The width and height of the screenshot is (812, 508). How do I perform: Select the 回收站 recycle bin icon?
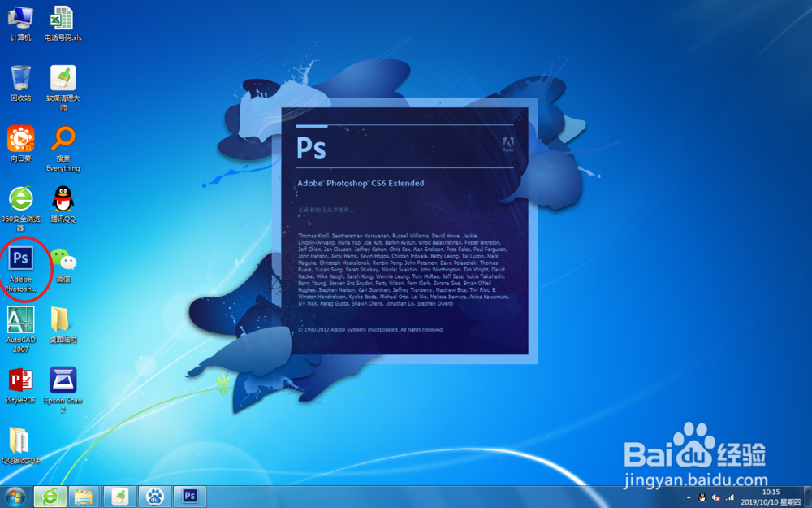21,84
